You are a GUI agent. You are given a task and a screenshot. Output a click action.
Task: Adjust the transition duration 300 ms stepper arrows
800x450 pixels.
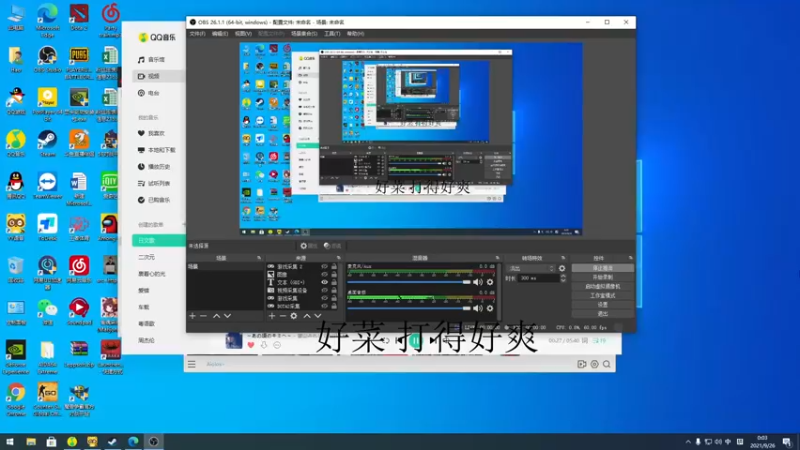tap(563, 278)
